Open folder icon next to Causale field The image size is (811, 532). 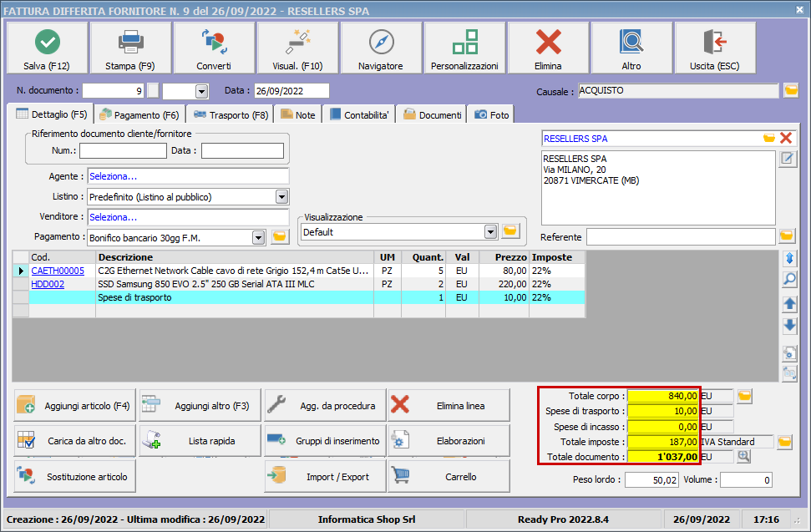[x=791, y=90]
